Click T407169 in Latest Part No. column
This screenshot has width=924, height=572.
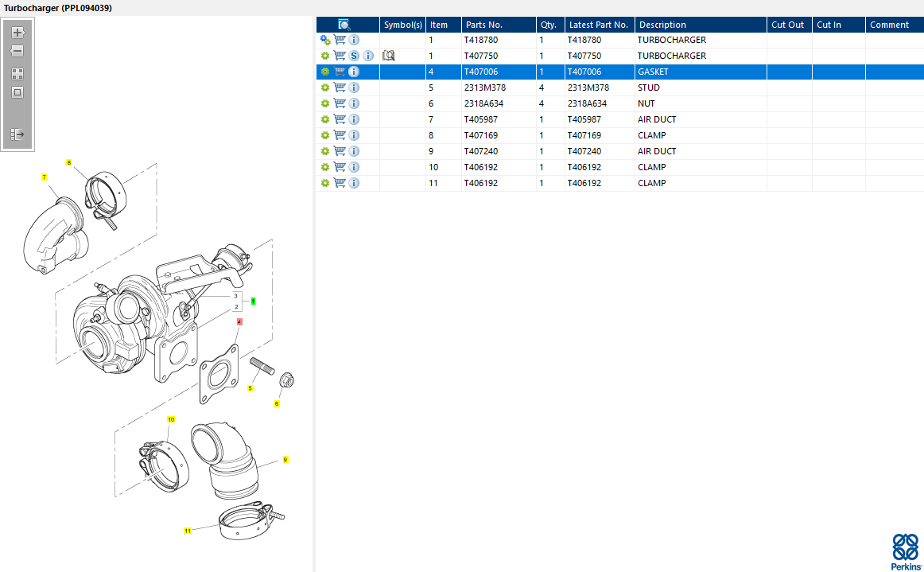pos(584,135)
